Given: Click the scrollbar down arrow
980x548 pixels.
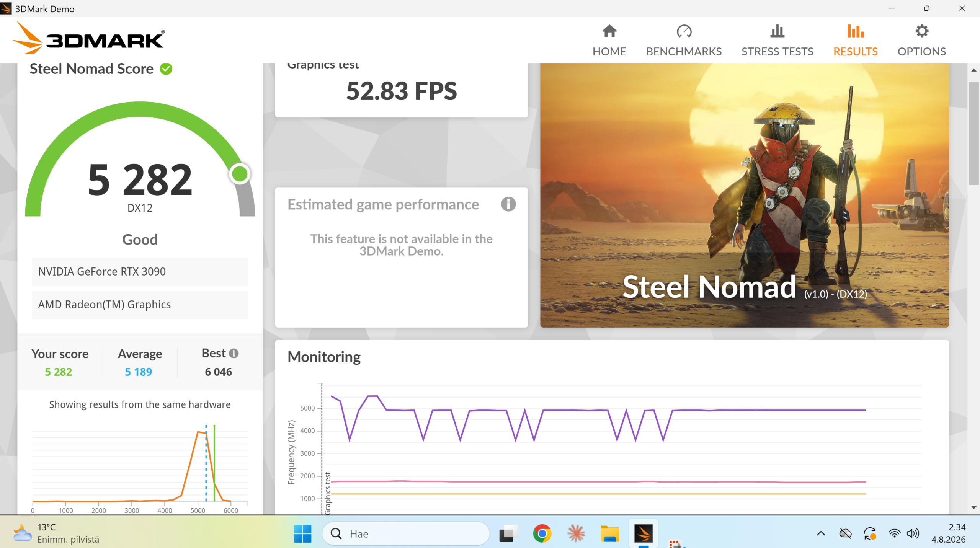Looking at the screenshot, I should coord(973,507).
